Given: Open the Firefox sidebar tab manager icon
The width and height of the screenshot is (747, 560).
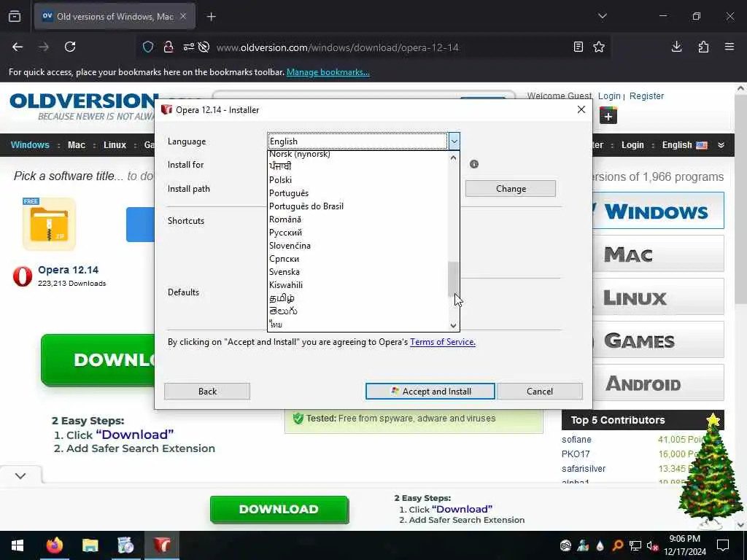Looking at the screenshot, I should coord(15,17).
